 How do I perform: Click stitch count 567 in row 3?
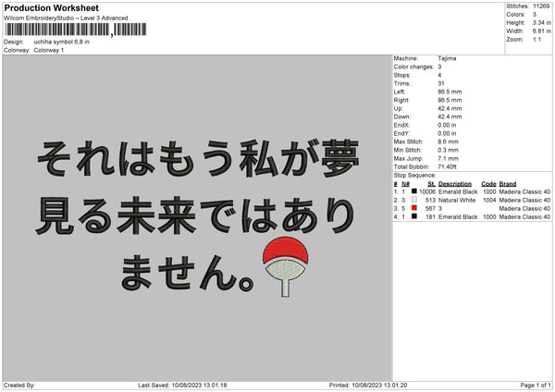(430, 209)
